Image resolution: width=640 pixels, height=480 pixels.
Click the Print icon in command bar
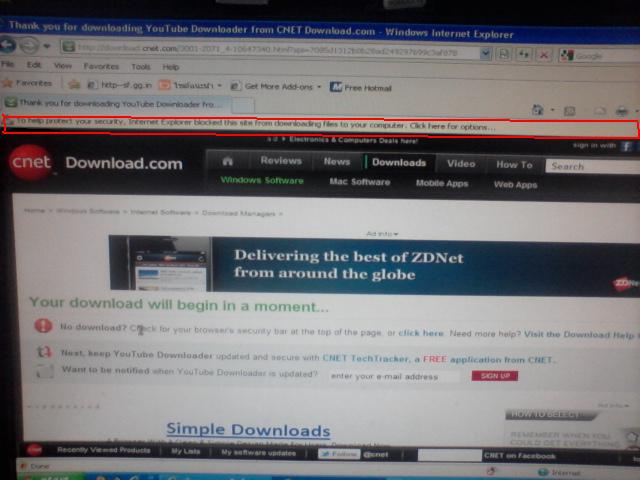(622, 111)
